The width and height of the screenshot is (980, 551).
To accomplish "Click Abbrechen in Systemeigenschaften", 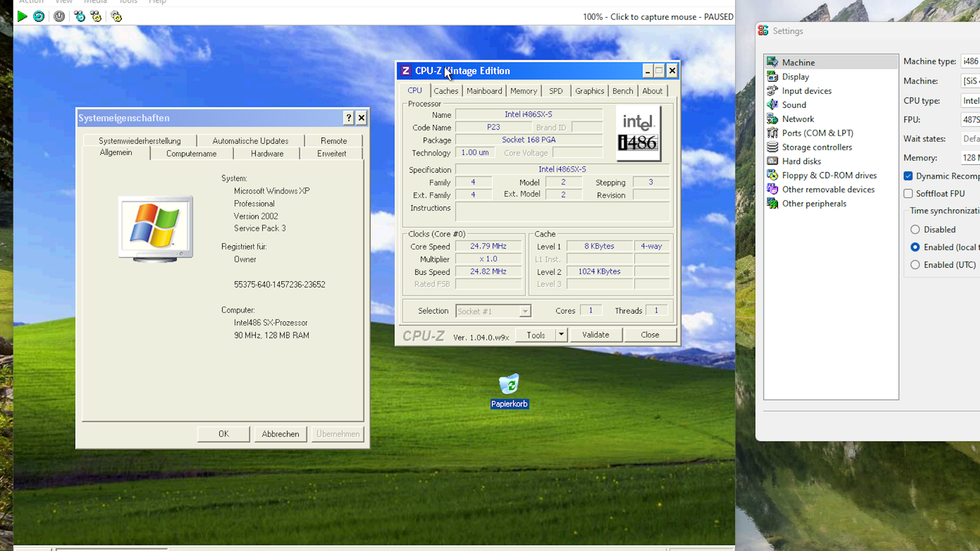I will click(281, 433).
